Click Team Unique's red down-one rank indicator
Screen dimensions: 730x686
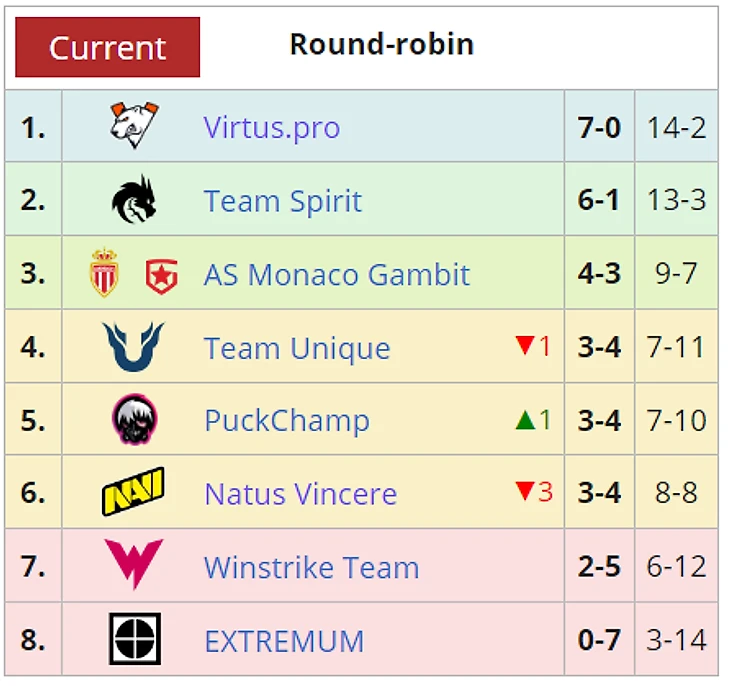534,346
